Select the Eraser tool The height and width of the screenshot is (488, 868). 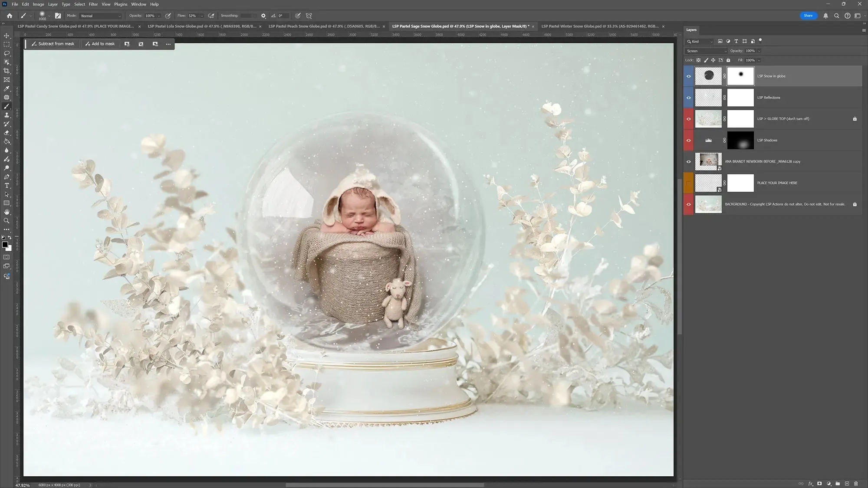tap(7, 133)
